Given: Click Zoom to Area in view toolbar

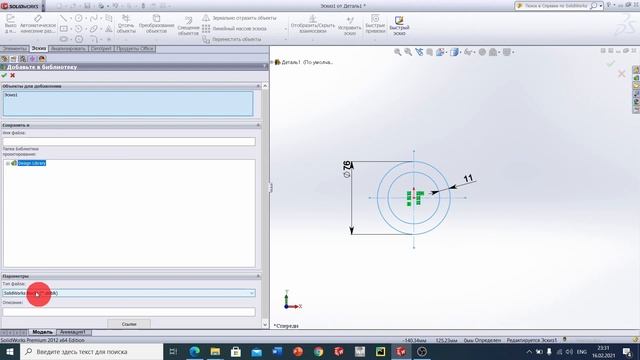Looking at the screenshot, I should [408, 52].
